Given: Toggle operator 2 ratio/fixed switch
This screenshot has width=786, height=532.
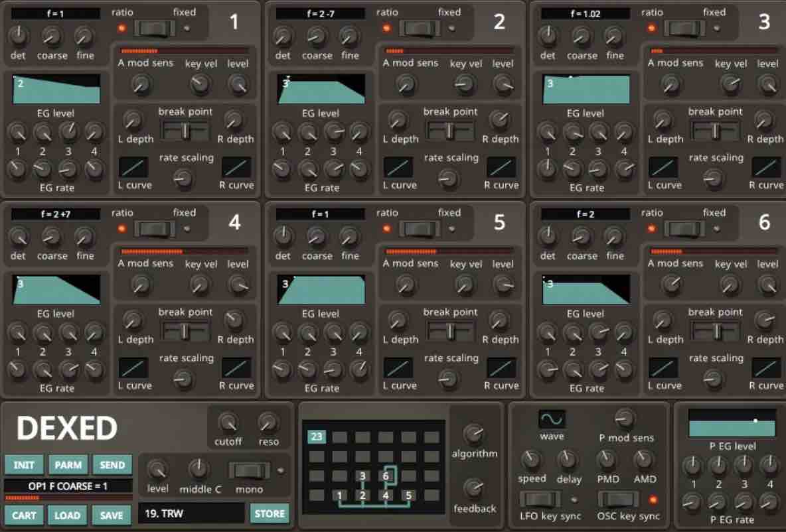Looking at the screenshot, I should pos(420,29).
